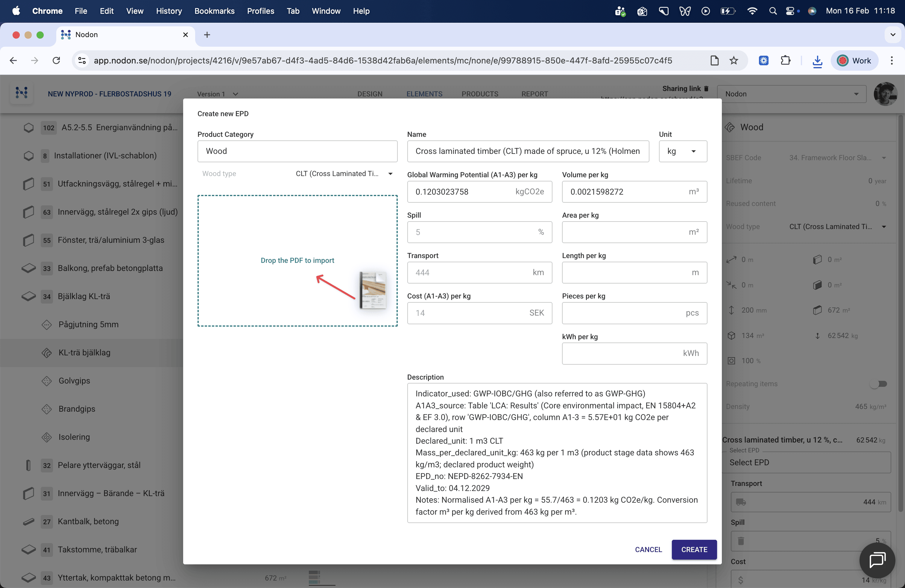Click the Chrome downloads icon
905x588 pixels.
817,61
